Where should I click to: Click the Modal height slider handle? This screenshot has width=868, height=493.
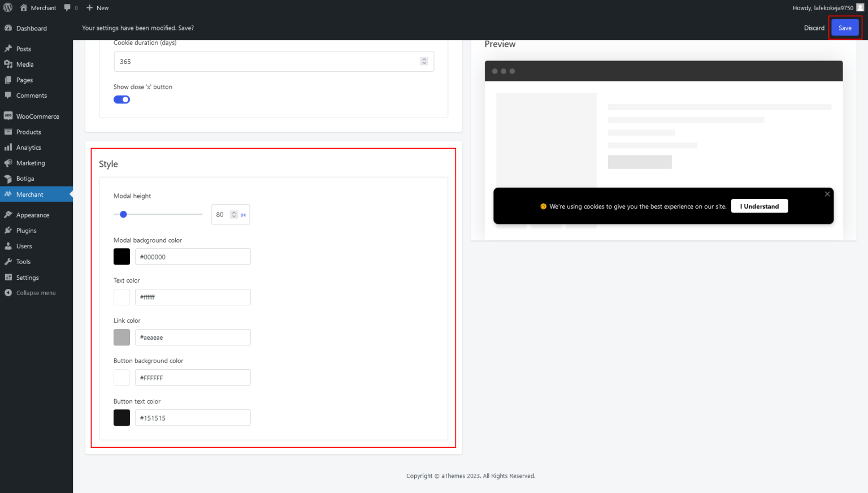click(x=123, y=214)
